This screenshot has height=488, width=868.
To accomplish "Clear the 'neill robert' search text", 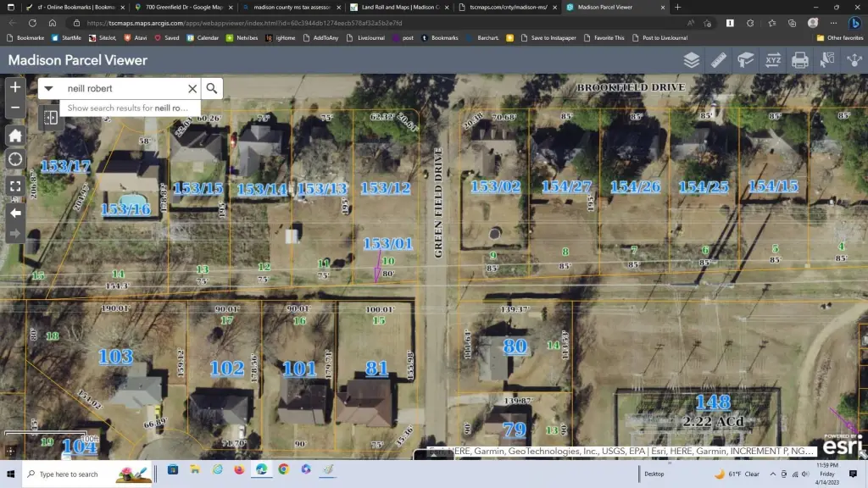I will tap(192, 88).
